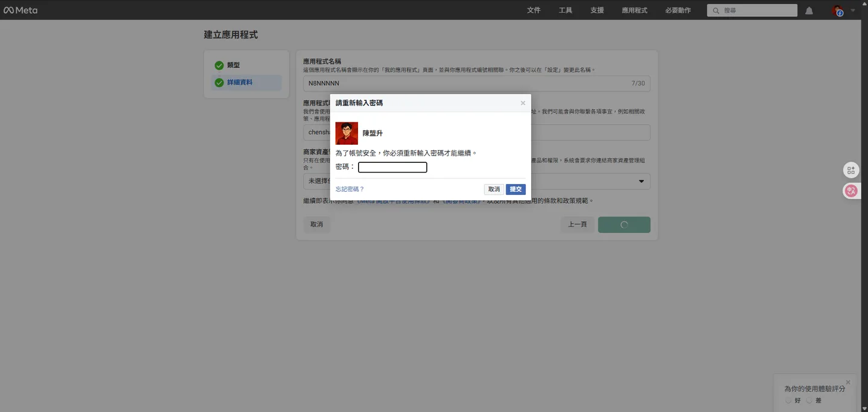Image resolution: width=868 pixels, height=412 pixels.
Task: Expand the account dropdown arrow in header
Action: click(853, 10)
